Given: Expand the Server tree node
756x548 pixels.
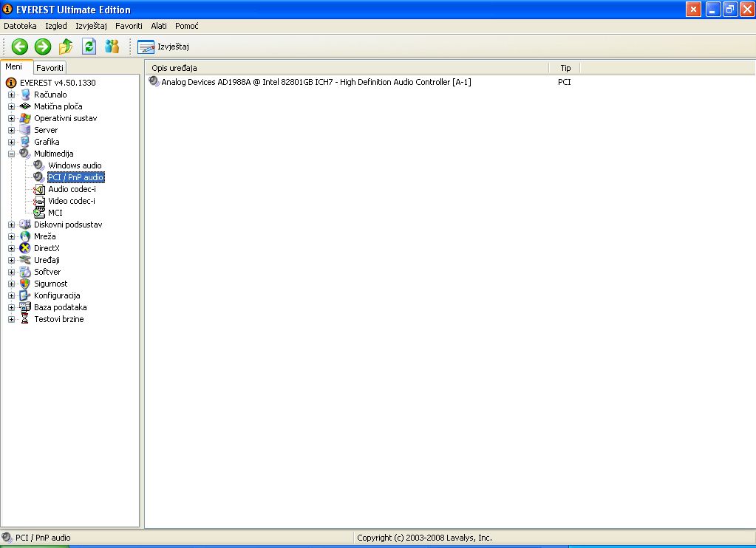Looking at the screenshot, I should [12, 130].
